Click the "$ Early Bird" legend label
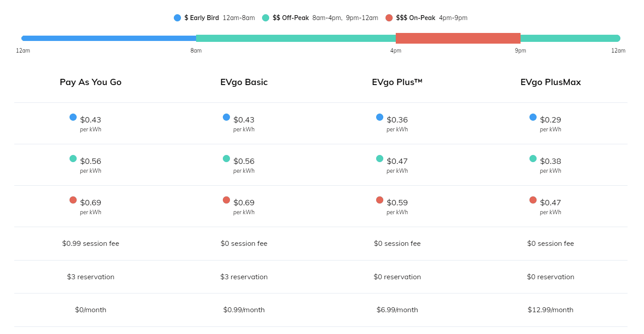This screenshot has height=334, width=644. (x=201, y=18)
